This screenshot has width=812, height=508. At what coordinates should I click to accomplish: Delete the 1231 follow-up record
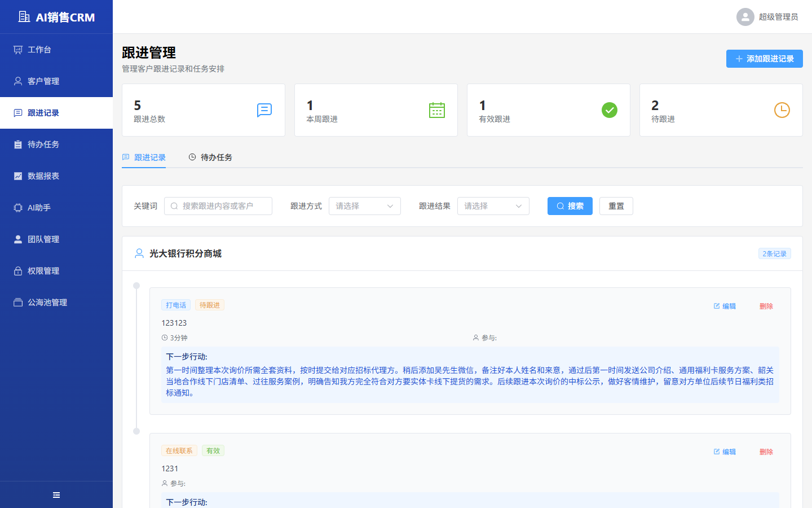coord(766,452)
